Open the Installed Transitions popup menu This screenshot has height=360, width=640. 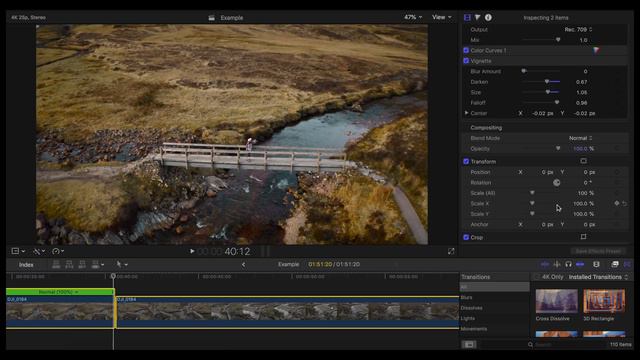pyautogui.click(x=598, y=277)
